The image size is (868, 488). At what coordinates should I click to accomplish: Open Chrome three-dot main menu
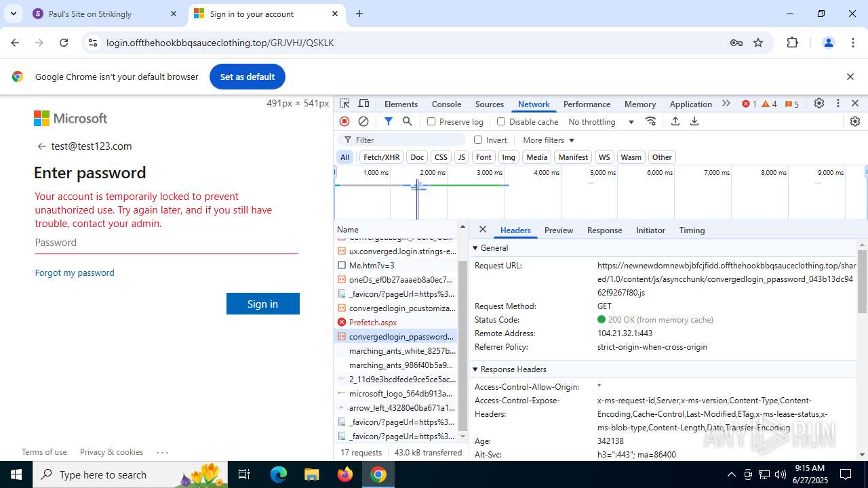point(853,43)
